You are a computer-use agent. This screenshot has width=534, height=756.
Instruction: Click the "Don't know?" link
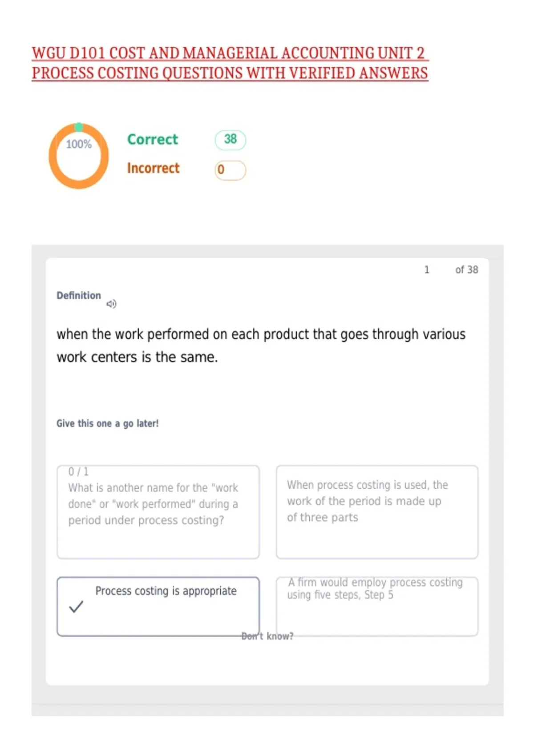click(267, 636)
